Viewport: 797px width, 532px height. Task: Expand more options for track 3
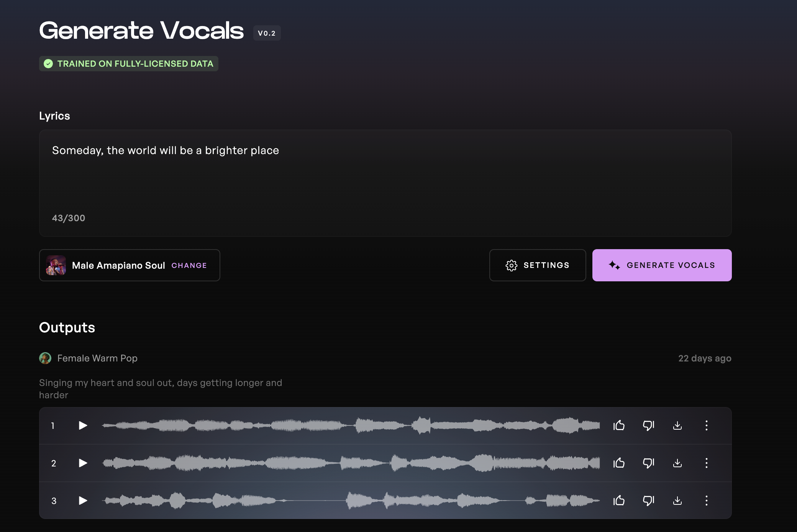point(707,501)
